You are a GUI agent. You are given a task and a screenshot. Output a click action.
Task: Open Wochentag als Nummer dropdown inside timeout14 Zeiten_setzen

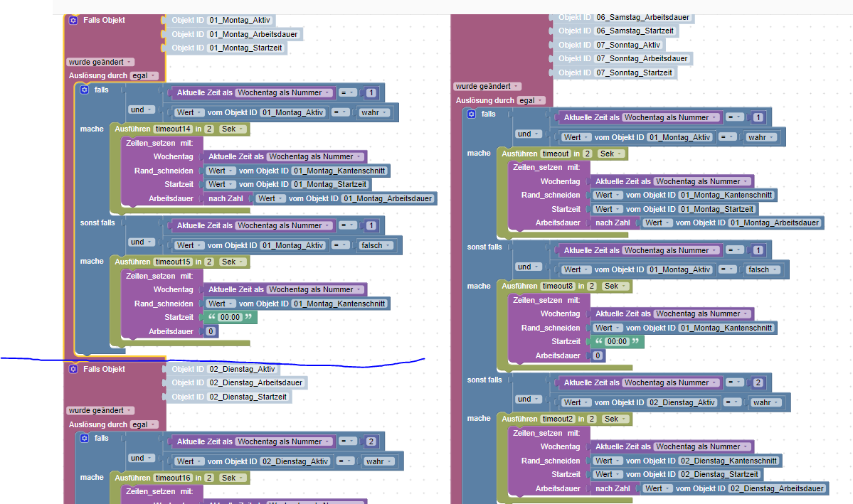coord(315,156)
